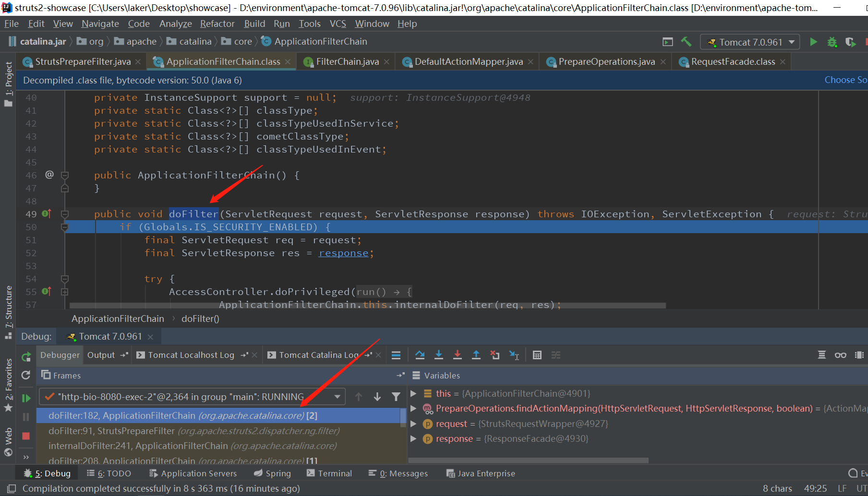Resume program with green arrow icon

[26, 398]
